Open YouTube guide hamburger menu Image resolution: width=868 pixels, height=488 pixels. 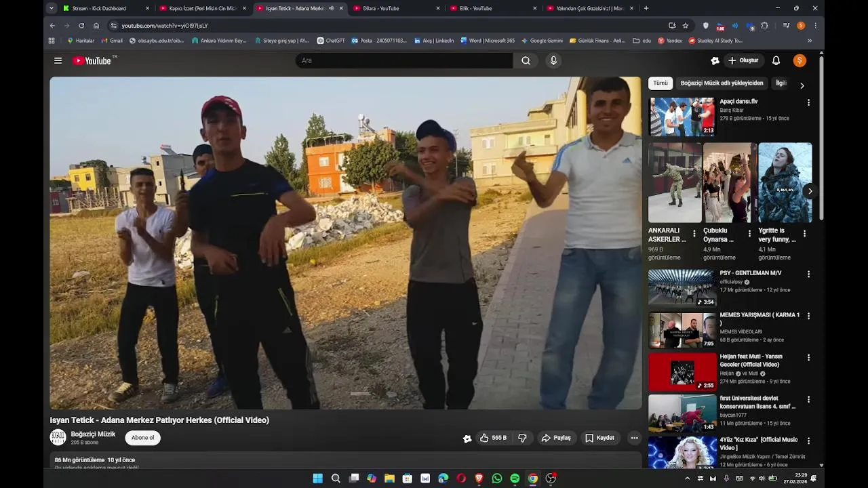58,60
